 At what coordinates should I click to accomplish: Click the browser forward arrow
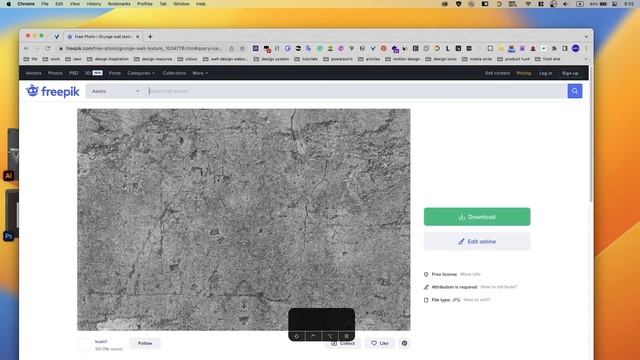coord(37,48)
